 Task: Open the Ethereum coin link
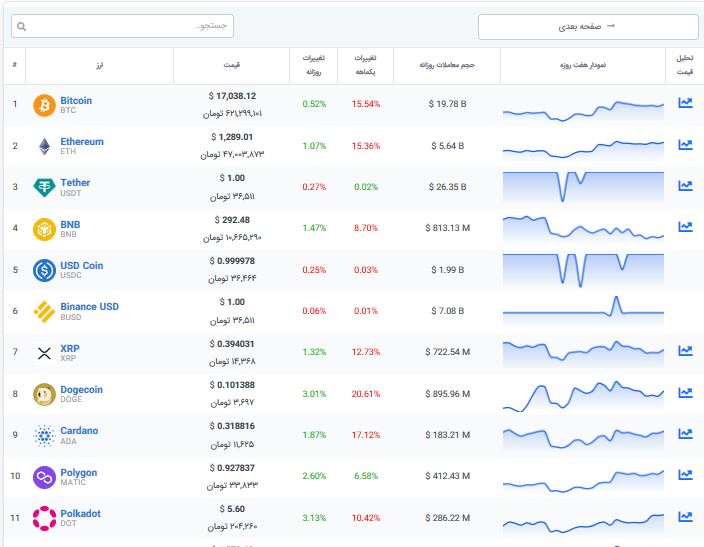pyautogui.click(x=82, y=141)
